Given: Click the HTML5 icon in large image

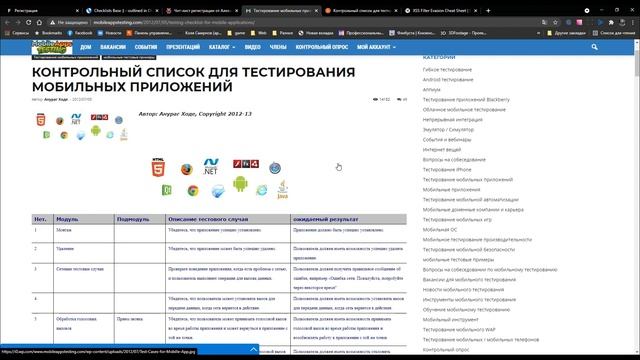Looking at the screenshot, I should [158, 167].
